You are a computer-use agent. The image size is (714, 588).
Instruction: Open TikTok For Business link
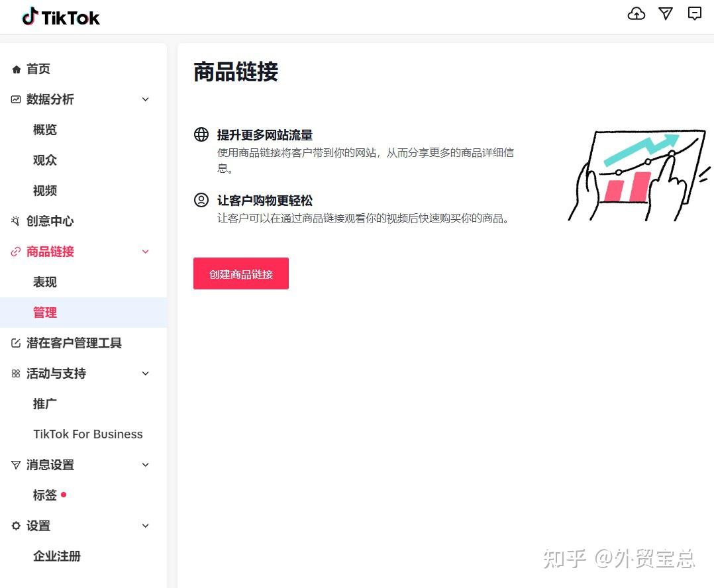pos(87,434)
